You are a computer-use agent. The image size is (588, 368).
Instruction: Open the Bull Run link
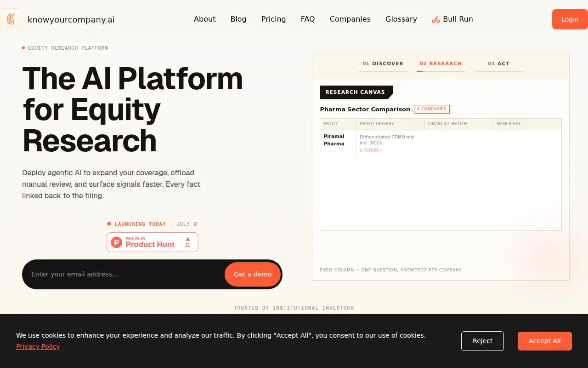tap(452, 19)
